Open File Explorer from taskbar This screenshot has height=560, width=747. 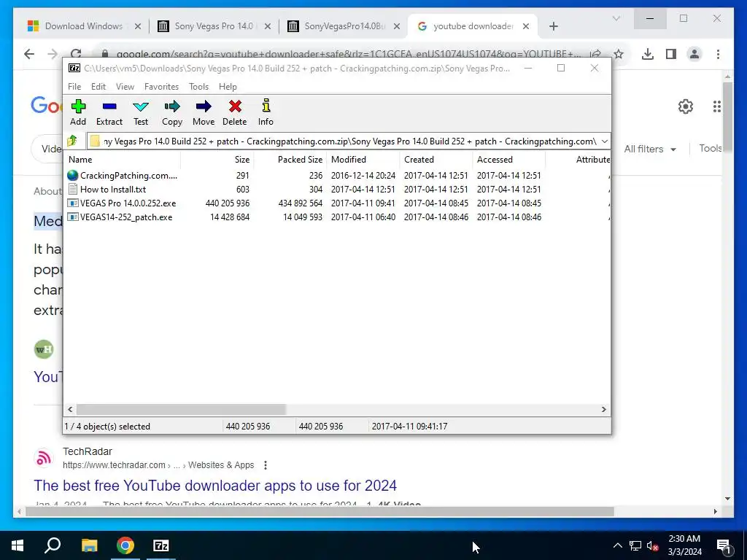(x=89, y=545)
